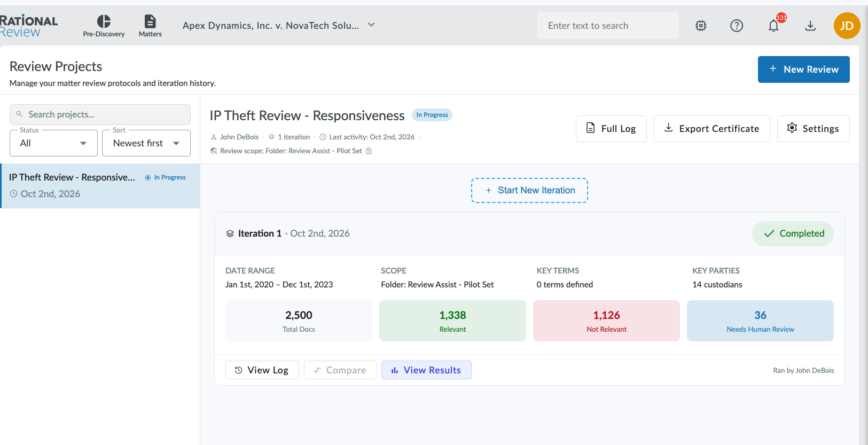This screenshot has height=445, width=868.
Task: Open the processor chip icon in header
Action: (701, 26)
